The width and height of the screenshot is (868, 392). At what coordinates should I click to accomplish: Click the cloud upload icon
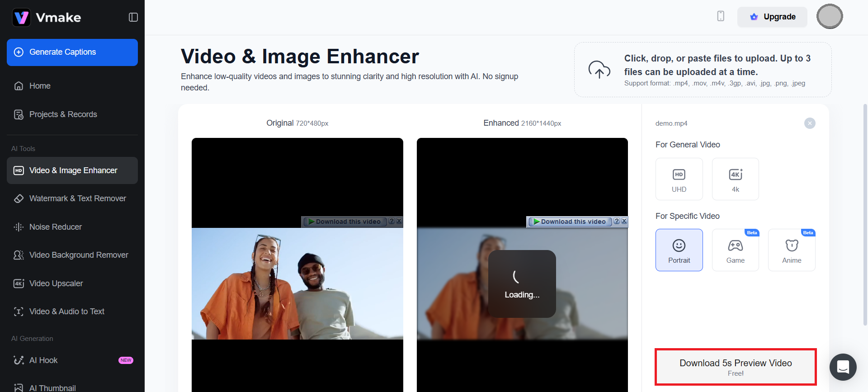coord(599,70)
